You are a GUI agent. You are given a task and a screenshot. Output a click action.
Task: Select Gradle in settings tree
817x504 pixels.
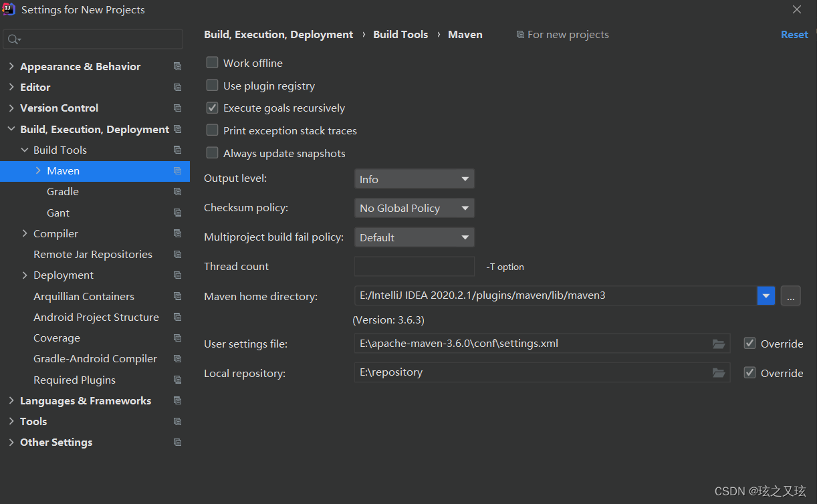click(x=63, y=191)
